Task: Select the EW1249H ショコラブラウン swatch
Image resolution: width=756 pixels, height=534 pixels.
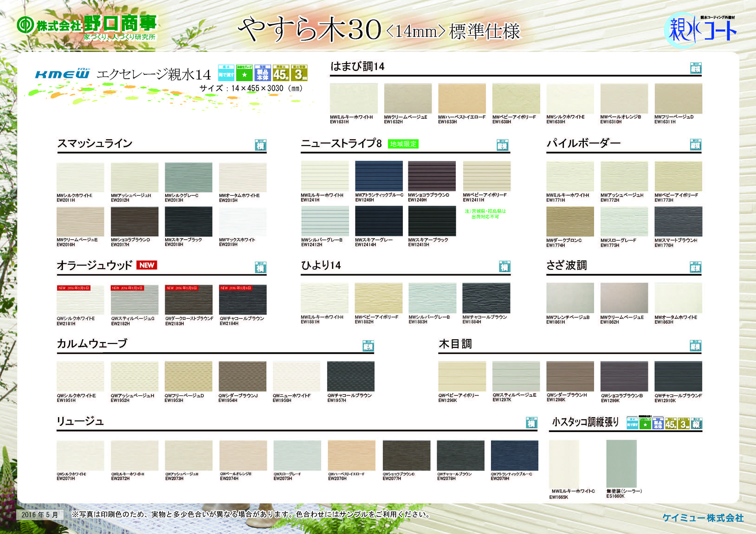Action: [x=432, y=176]
